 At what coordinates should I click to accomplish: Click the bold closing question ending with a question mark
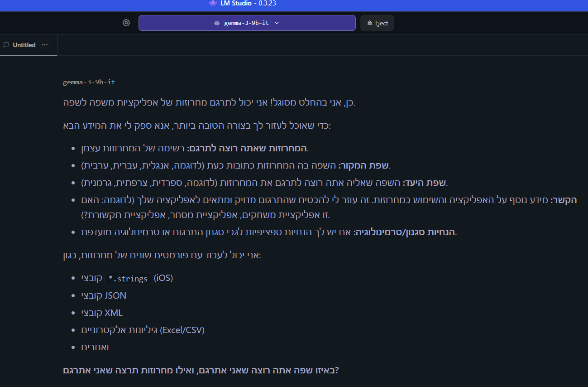pyautogui.click(x=201, y=370)
